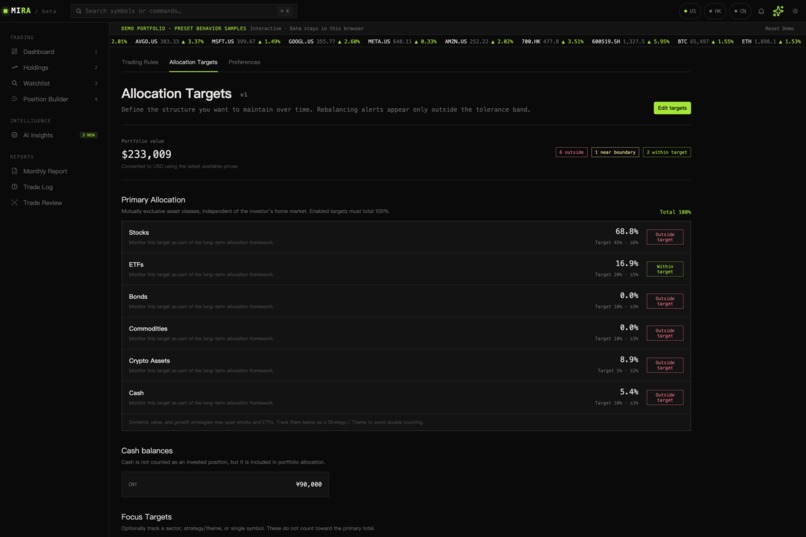Click the '6 outside' status chip
The height and width of the screenshot is (537, 806).
571,152
